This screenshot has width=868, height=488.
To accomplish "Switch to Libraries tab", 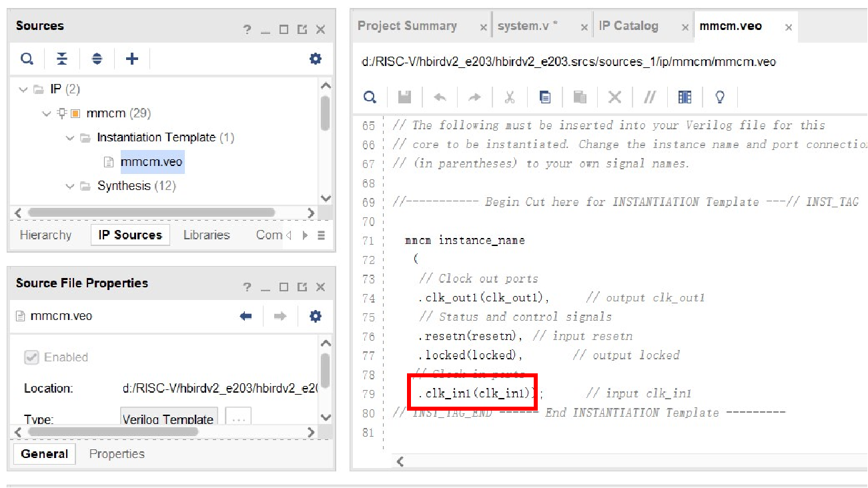I will pos(206,235).
